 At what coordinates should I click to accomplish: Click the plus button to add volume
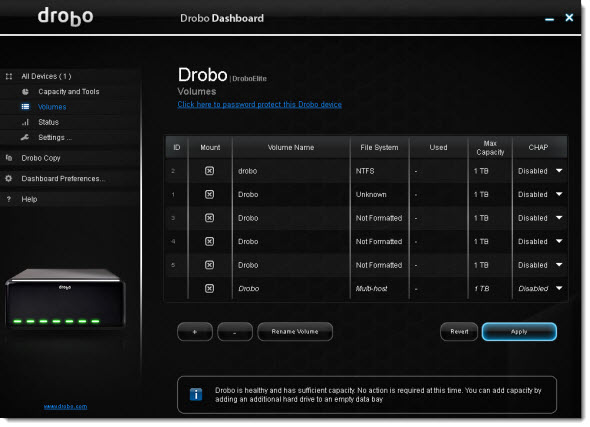coord(195,332)
